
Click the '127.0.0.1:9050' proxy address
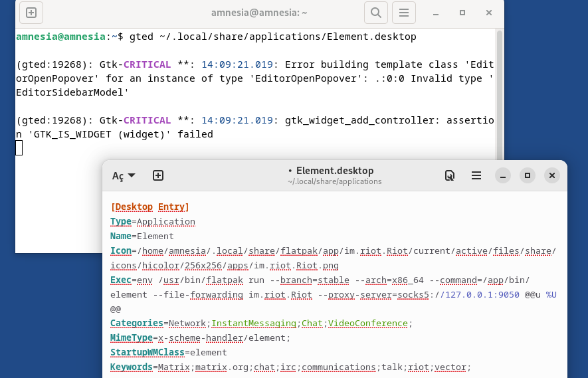[x=482, y=295]
